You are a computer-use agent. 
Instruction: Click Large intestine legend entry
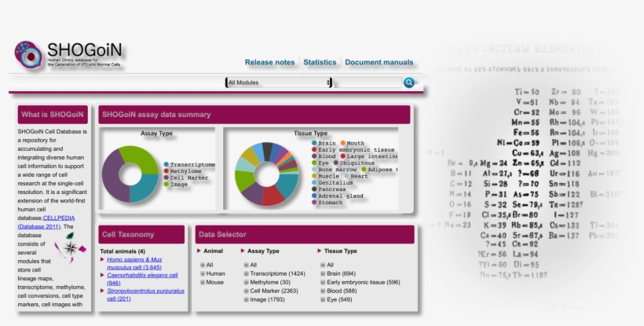click(x=369, y=156)
